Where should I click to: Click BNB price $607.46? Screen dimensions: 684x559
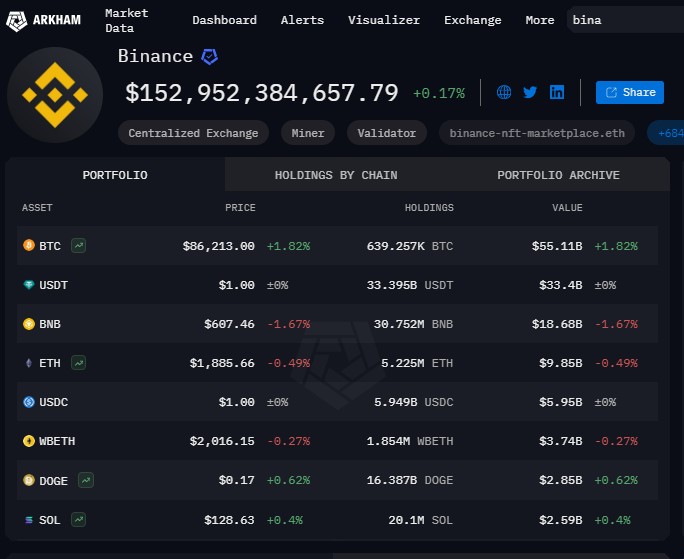pyautogui.click(x=229, y=324)
